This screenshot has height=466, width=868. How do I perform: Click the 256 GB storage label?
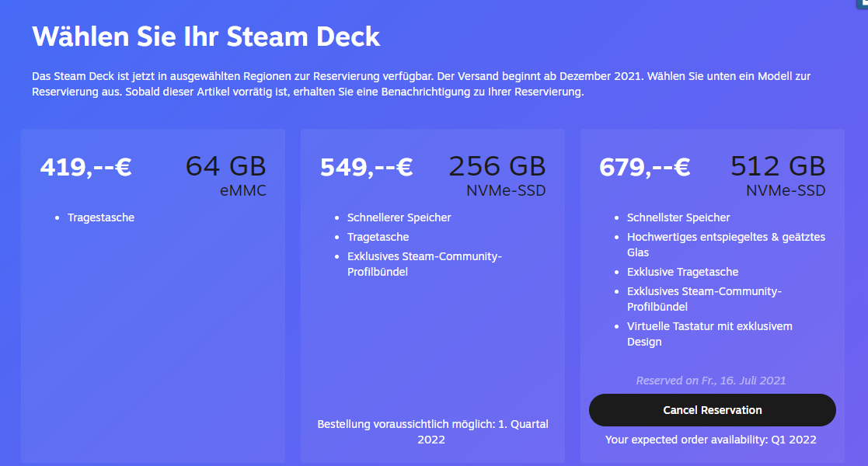[x=497, y=166]
